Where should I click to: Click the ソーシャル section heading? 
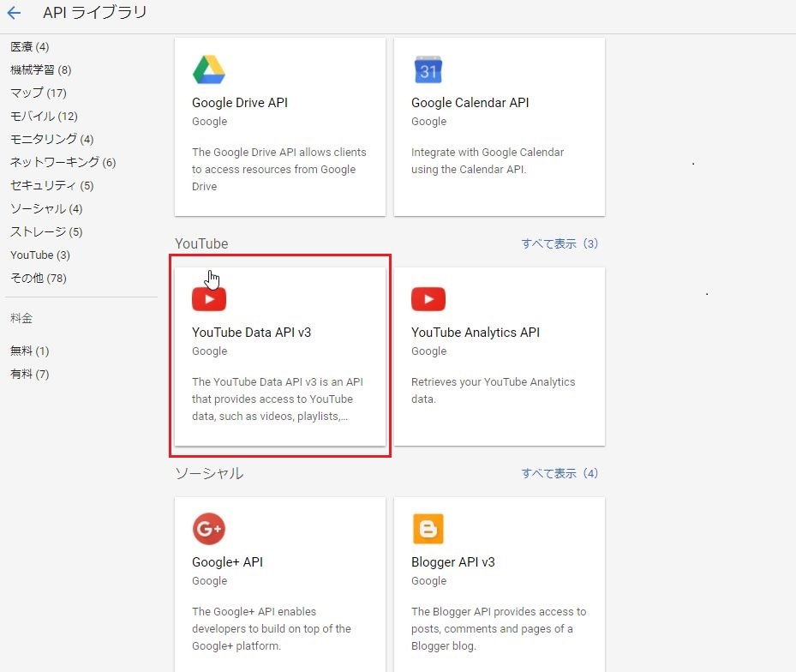tap(209, 473)
